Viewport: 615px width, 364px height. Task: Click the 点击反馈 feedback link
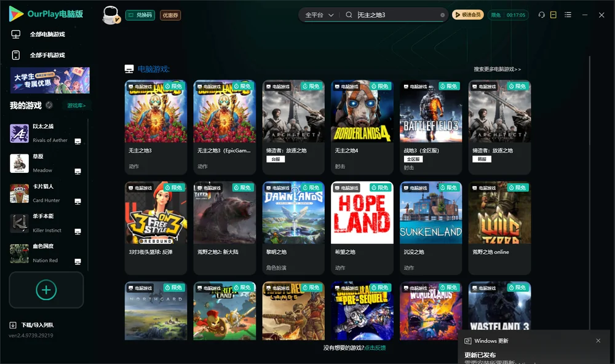[375, 348]
